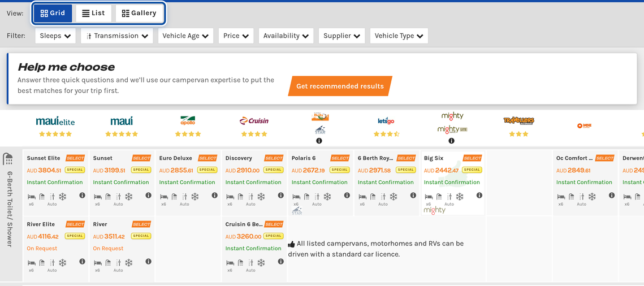This screenshot has height=286, width=644.
Task: Select the letsgo supplier logo
Action: tap(386, 120)
